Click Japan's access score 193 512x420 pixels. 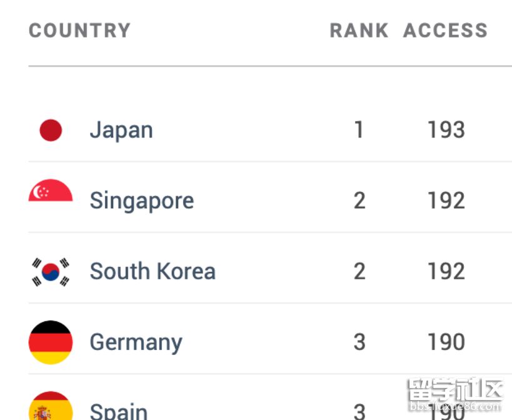(446, 130)
